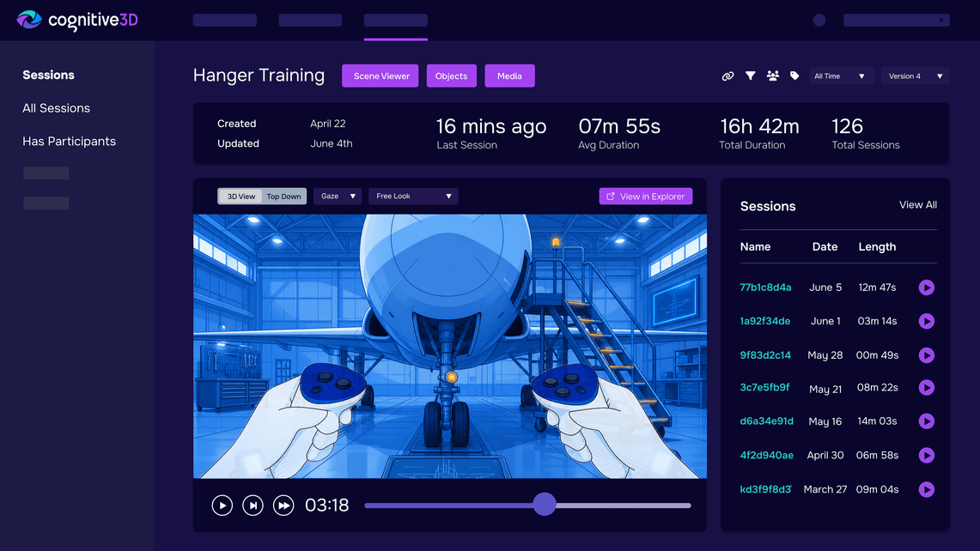Viewport: 980px width, 551px height.
Task: Open session link 1a92f34de
Action: 765,321
